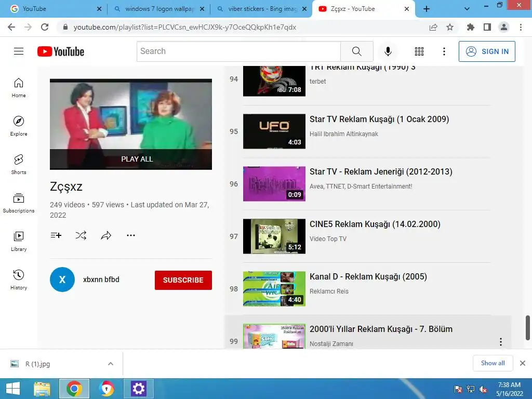Bookmark this page with star icon
532x399 pixels.
click(x=449, y=27)
